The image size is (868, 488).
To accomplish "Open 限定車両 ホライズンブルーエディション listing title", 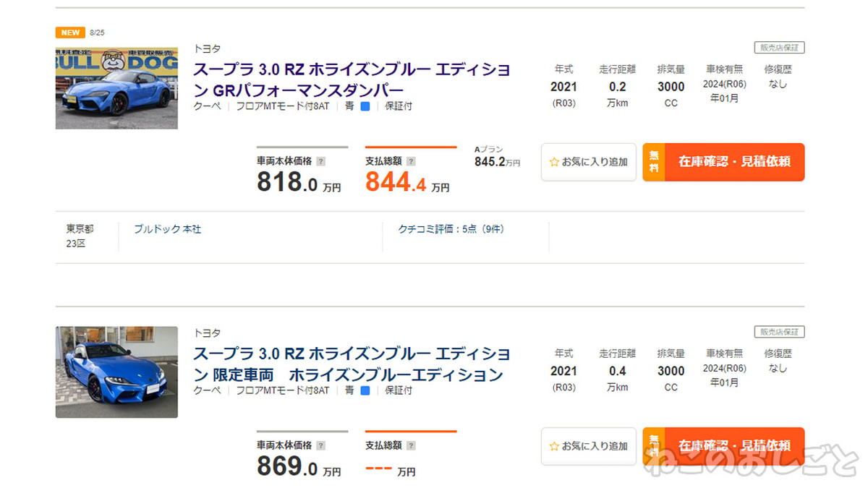I will [x=352, y=364].
